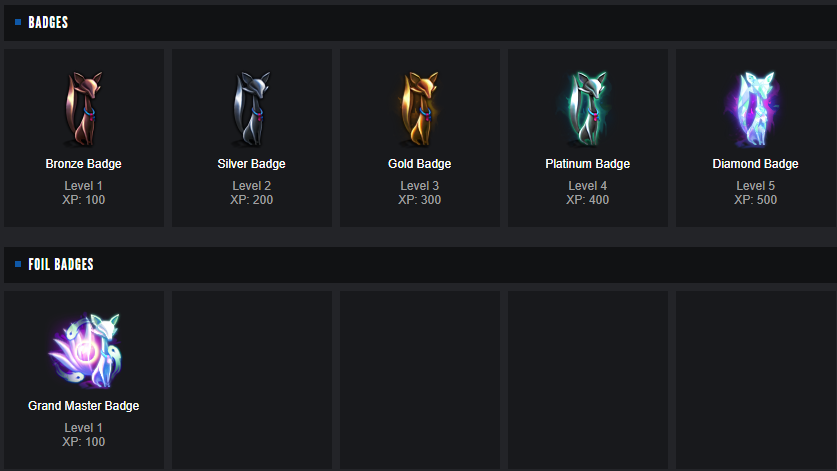Screen dimensions: 837x471
Task: Click the Gold Badge Level 3 text
Action: (420, 186)
